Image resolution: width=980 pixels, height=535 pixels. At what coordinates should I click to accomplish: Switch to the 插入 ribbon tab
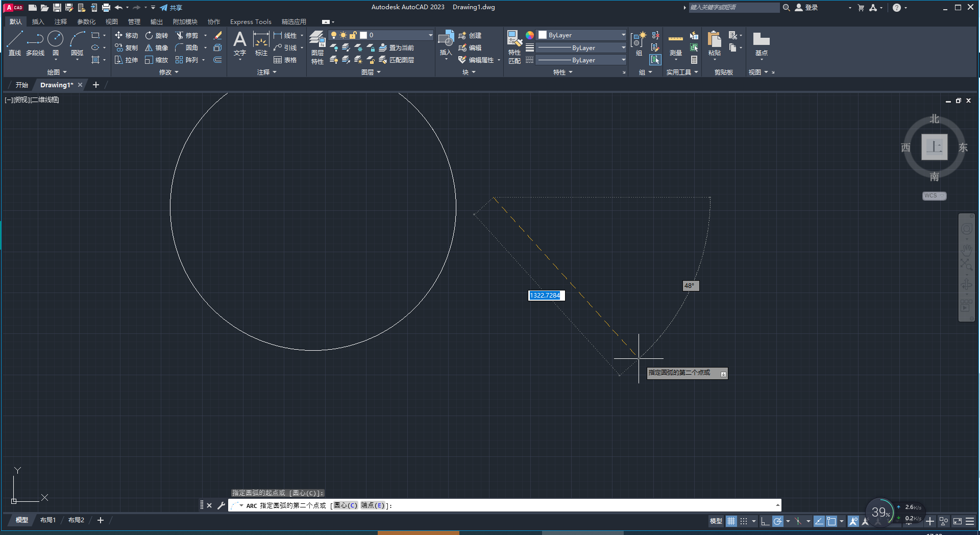tap(38, 21)
